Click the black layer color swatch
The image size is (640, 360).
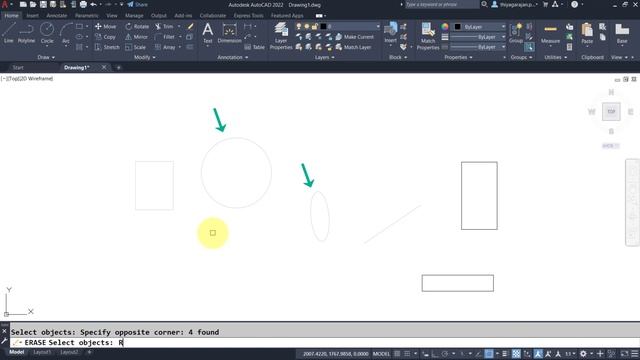tap(323, 27)
